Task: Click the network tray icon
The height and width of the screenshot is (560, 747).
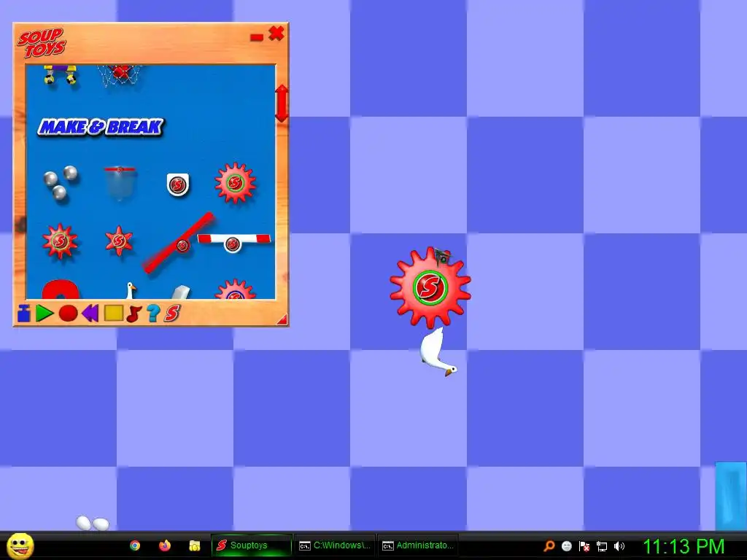Action: (602, 546)
